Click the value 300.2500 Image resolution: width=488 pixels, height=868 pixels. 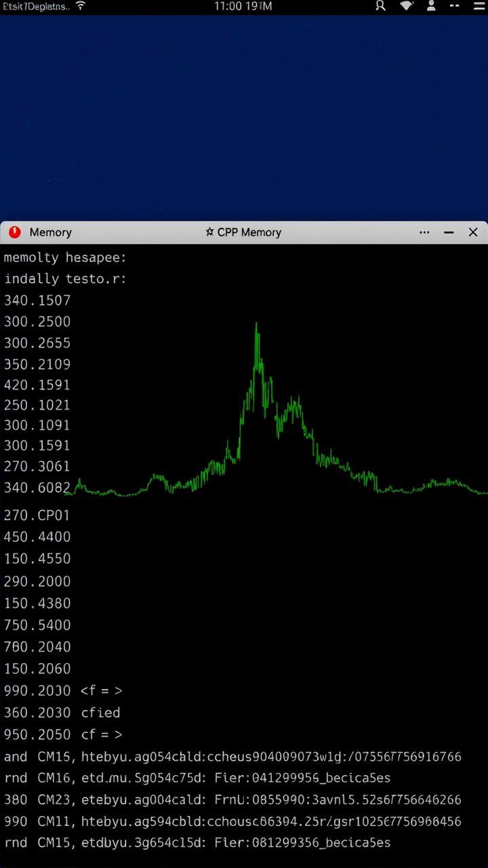pyautogui.click(x=37, y=321)
